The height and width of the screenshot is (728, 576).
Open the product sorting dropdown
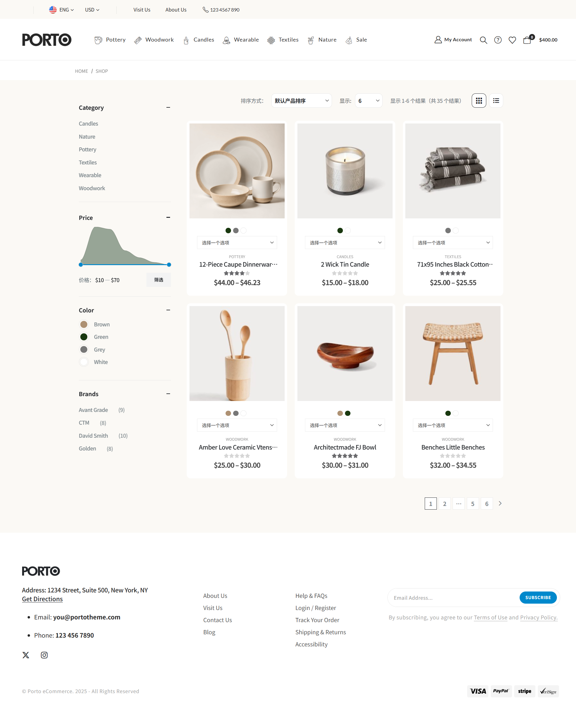tap(301, 100)
